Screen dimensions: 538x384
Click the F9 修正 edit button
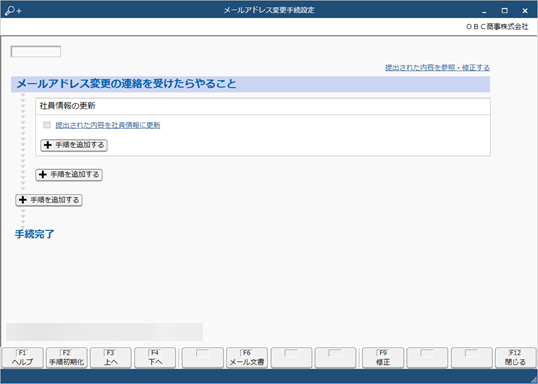[383, 358]
